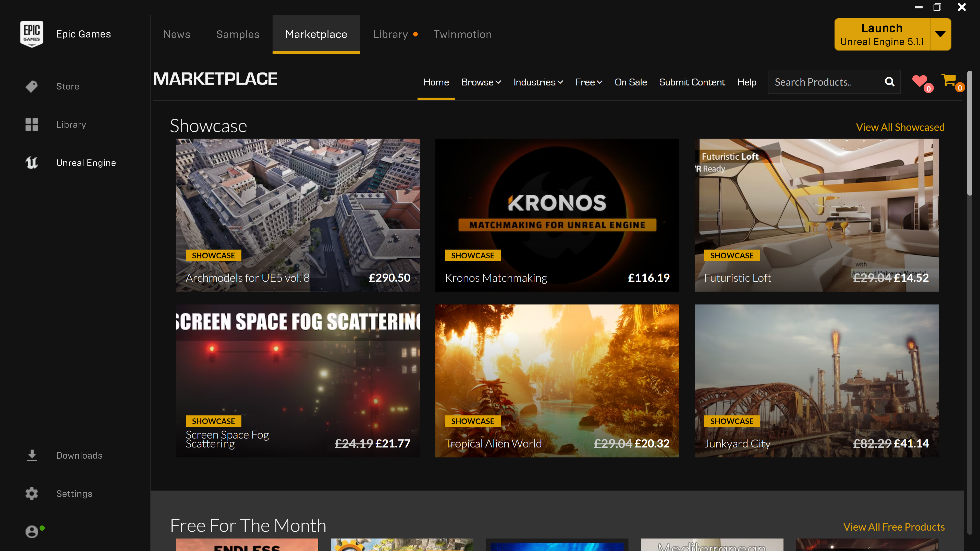Viewport: 980px width, 551px height.
Task: Open the ENDLESS free product thumbnail
Action: tap(247, 545)
